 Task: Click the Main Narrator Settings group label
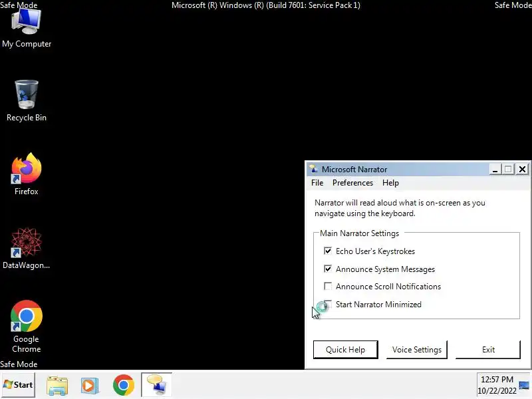[359, 233]
